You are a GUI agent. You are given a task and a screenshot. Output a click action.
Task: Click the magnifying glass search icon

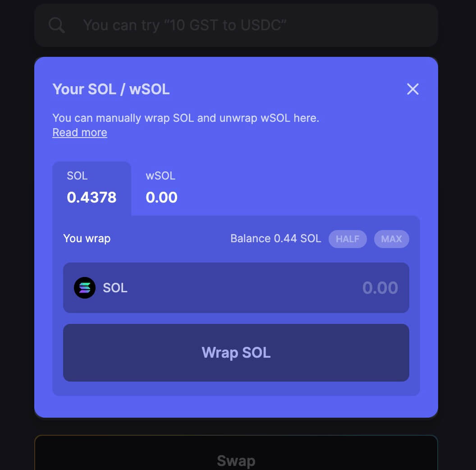(x=57, y=25)
